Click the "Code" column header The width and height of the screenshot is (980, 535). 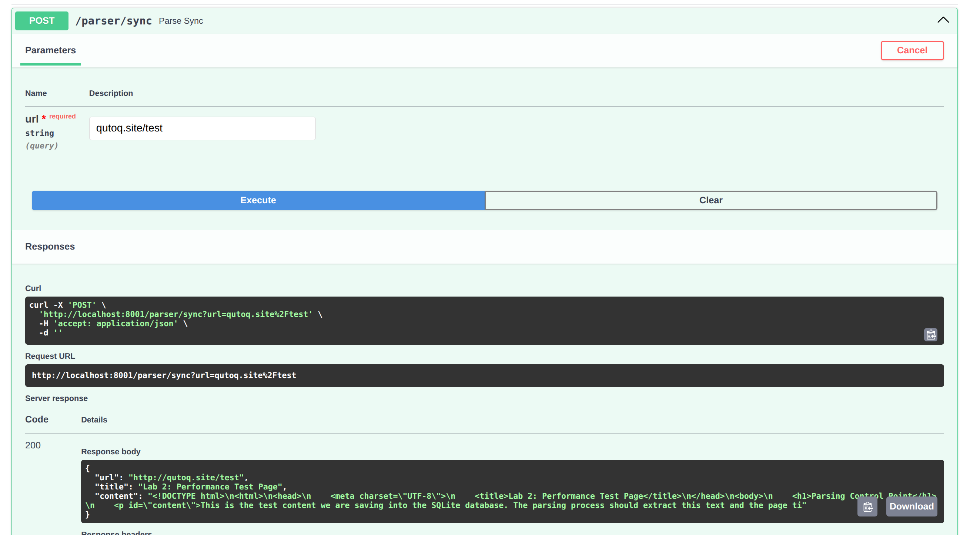(x=37, y=419)
